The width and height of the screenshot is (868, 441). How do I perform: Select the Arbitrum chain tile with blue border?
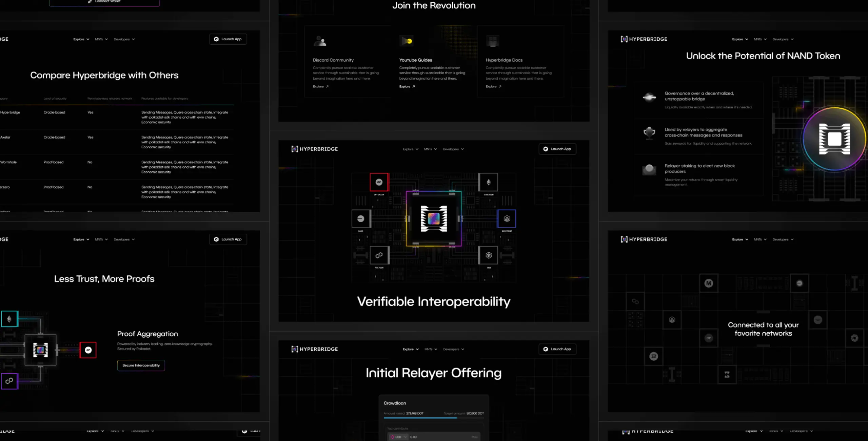507,219
